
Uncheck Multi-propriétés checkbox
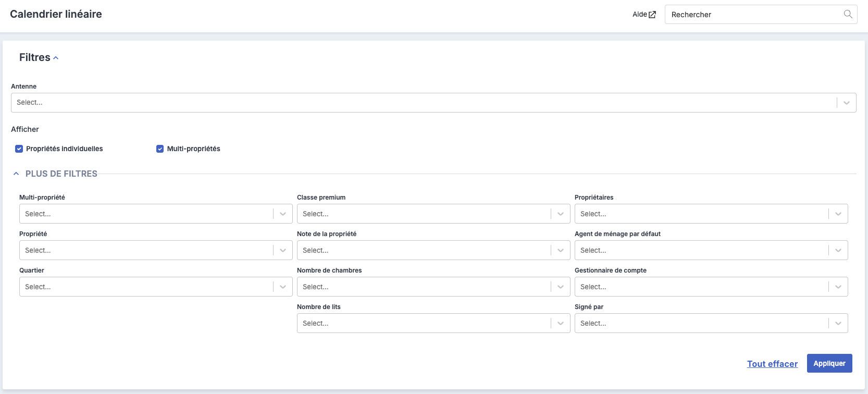160,149
